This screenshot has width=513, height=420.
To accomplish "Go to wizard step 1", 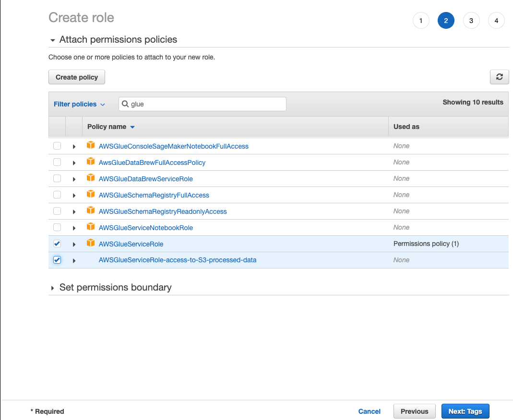I will 421,21.
